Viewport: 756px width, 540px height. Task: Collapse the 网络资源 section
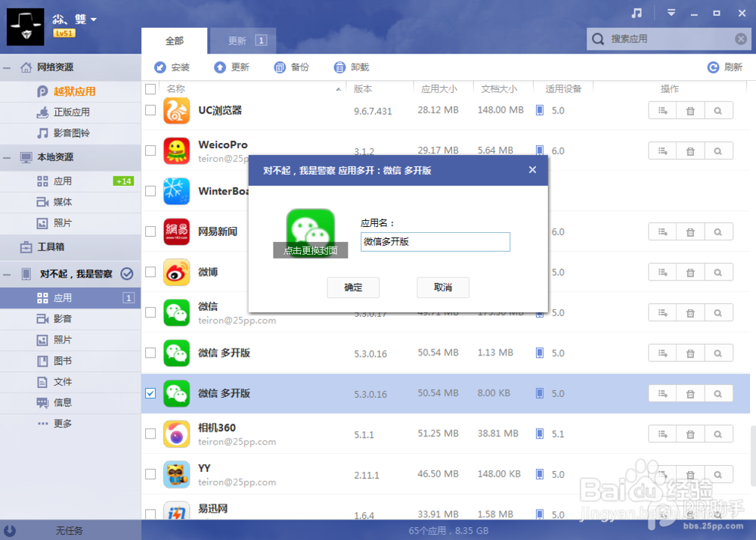pos(8,67)
